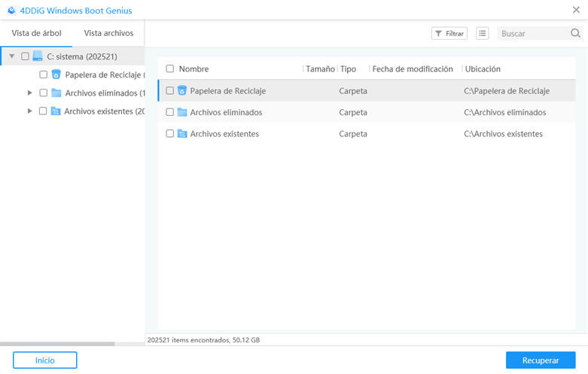Click the 202521 ítems encontrados status text
The height and width of the screenshot is (374, 588).
tap(203, 340)
